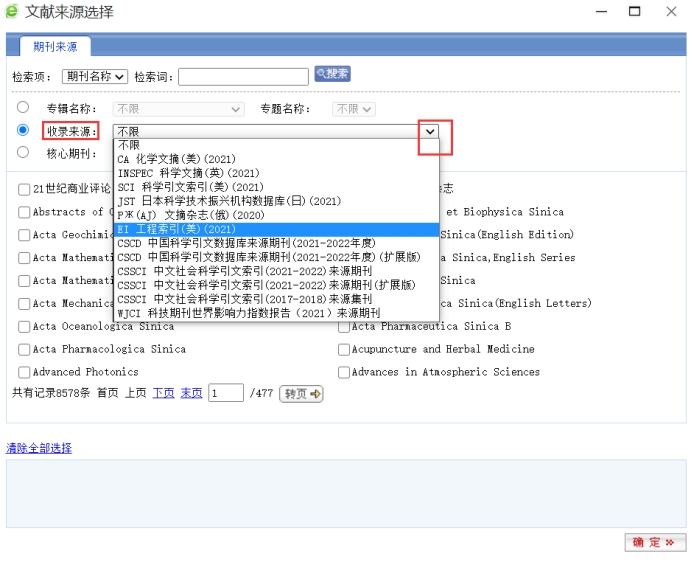
Task: Switch to the 期刊来源 tab
Action: [55, 46]
